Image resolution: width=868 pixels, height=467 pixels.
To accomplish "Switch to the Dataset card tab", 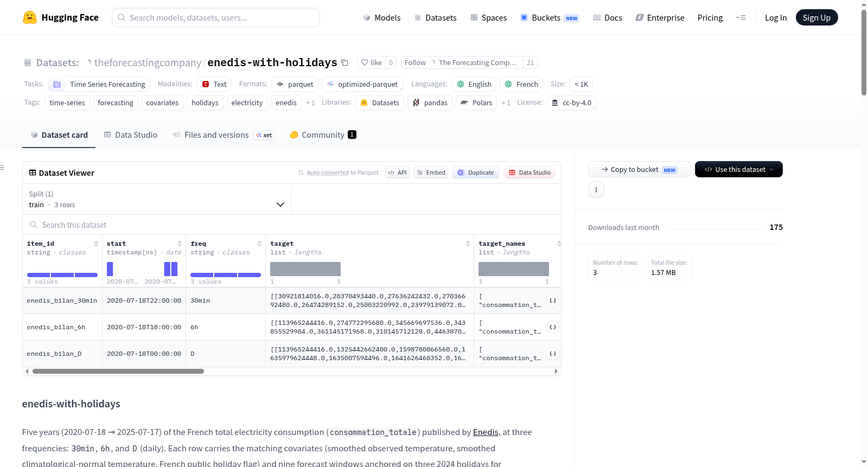I will pos(59,135).
